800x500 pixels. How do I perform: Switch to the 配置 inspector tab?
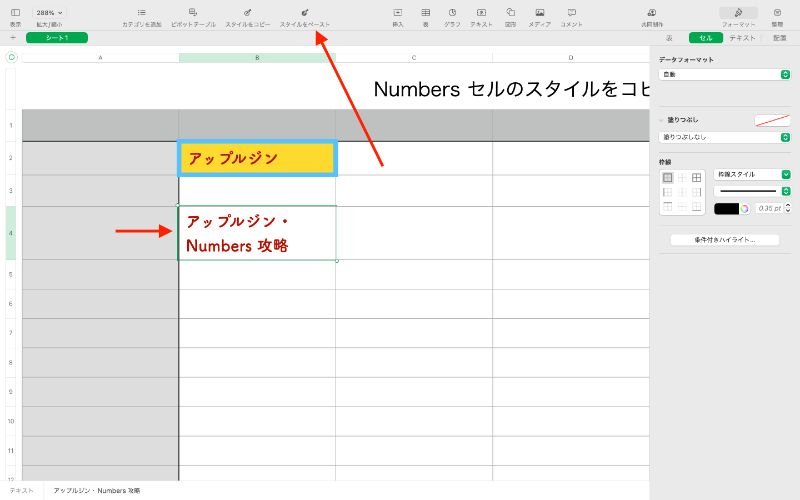click(x=780, y=38)
